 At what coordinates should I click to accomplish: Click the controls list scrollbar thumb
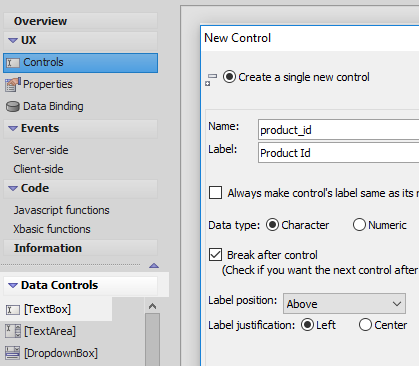152,339
